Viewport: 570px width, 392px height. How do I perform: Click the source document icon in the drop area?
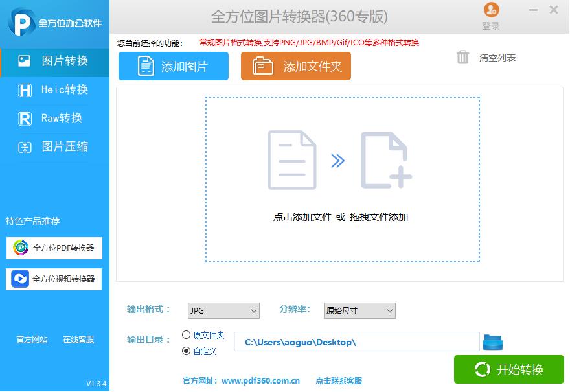point(292,160)
